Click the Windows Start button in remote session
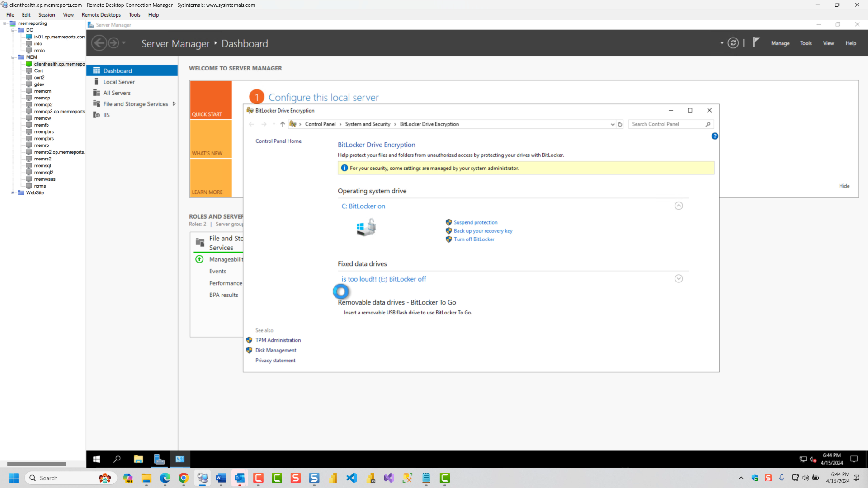This screenshot has height=488, width=868. pyautogui.click(x=96, y=459)
